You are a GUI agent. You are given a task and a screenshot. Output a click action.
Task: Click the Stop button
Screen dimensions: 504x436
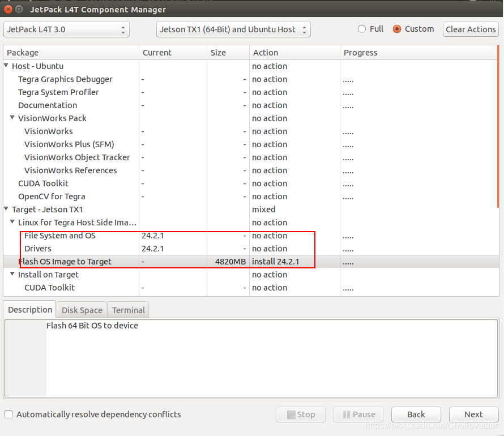click(x=301, y=414)
